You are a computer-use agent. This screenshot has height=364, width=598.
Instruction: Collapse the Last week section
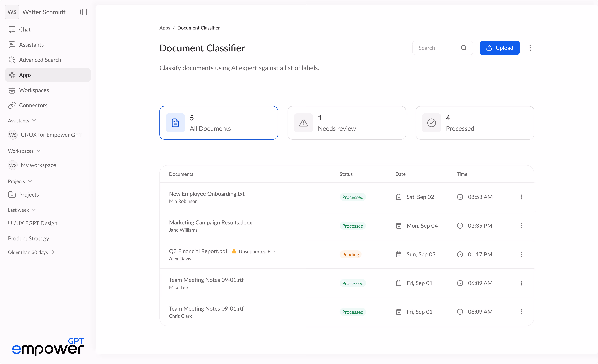point(34,210)
